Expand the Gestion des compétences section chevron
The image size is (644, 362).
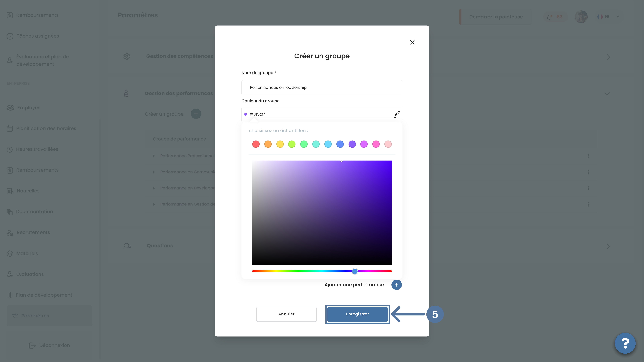tap(608, 57)
